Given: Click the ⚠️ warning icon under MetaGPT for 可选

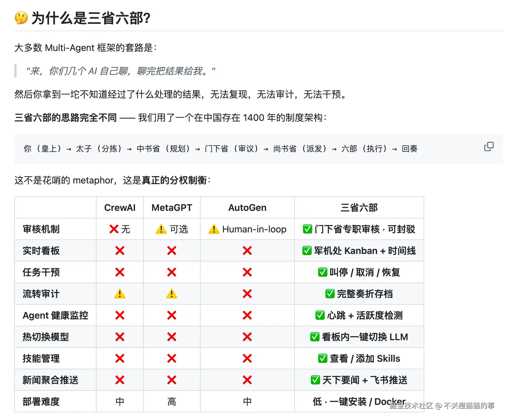Looking at the screenshot, I should click(x=161, y=229).
